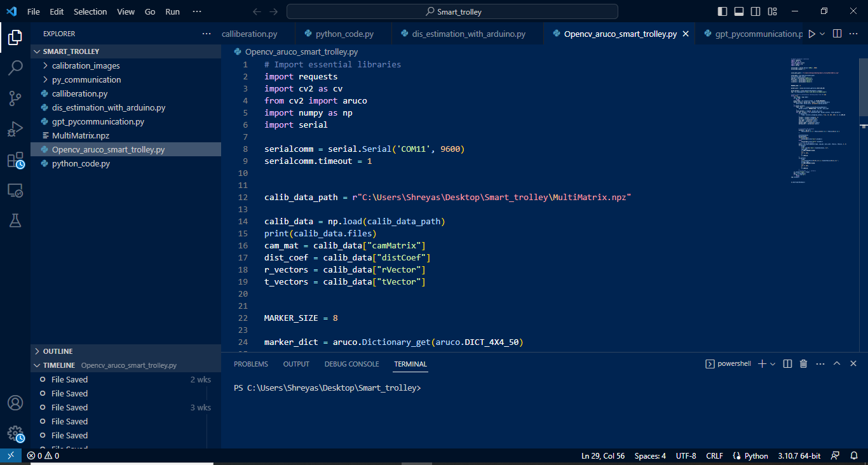Open the Extensions view
Image resolution: width=868 pixels, height=465 pixels.
[15, 159]
